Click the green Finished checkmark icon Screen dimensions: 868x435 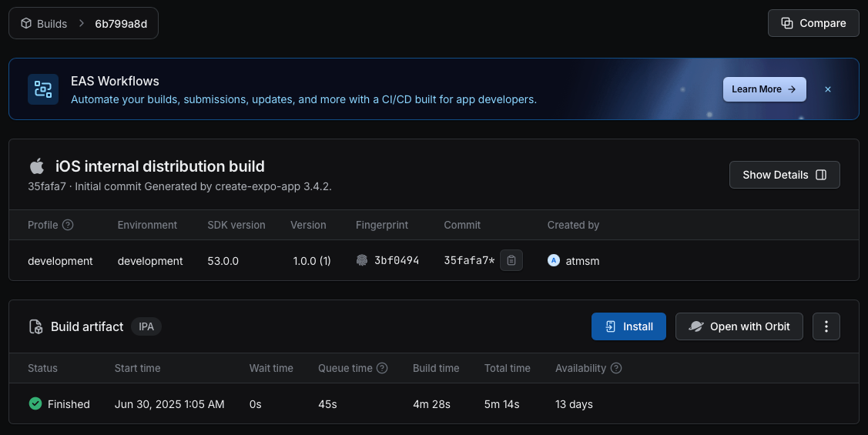click(35, 403)
